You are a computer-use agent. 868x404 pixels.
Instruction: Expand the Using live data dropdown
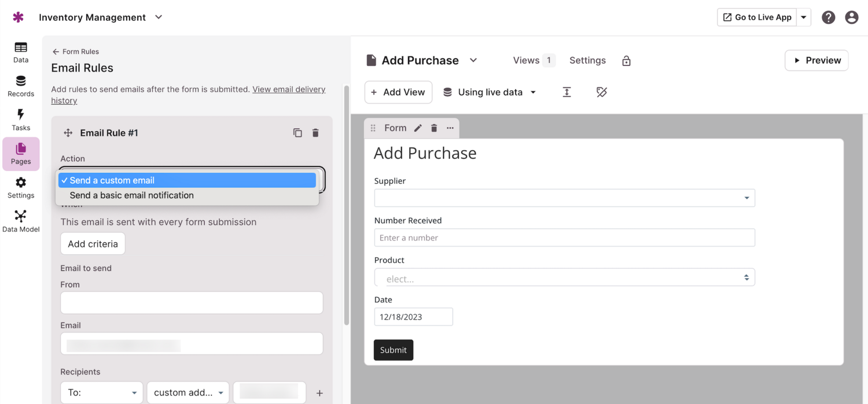pos(490,92)
